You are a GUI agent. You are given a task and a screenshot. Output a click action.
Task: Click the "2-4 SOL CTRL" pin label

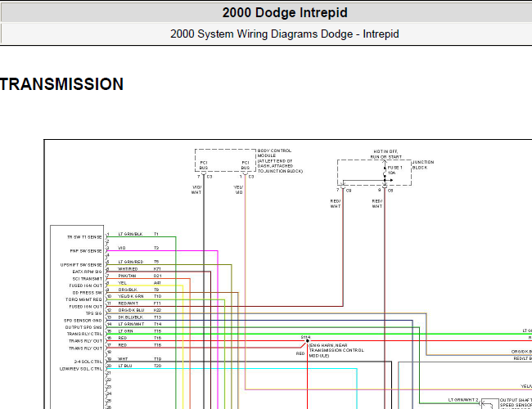coord(88,362)
